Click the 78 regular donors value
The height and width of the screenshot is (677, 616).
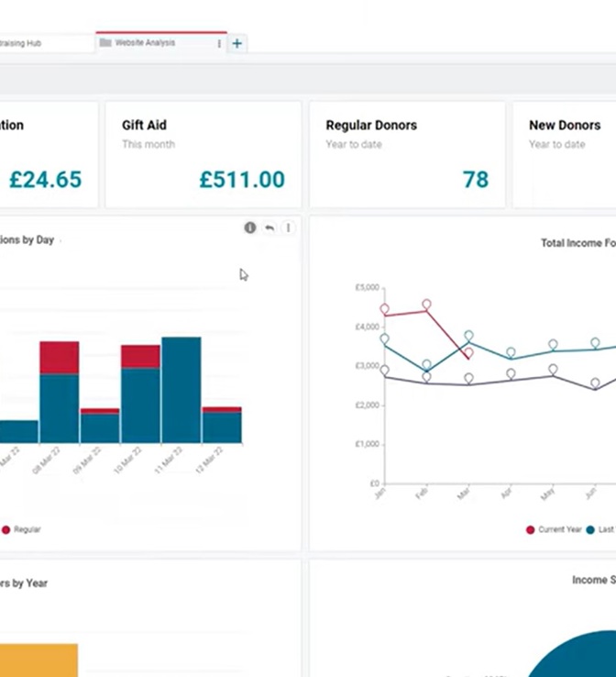[476, 179]
